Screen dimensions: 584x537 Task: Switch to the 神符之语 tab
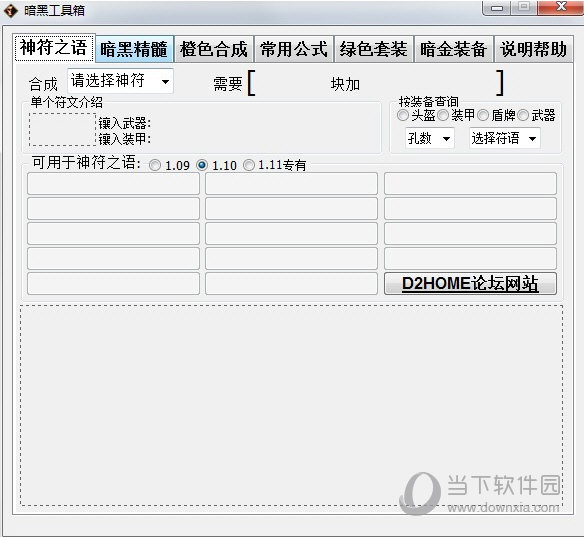(54, 48)
